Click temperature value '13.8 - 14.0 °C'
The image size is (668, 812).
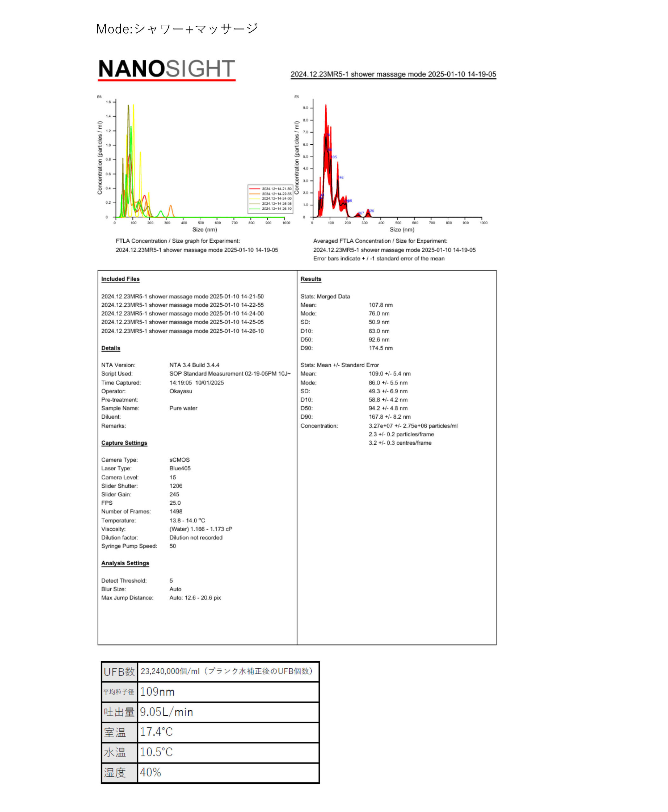coord(187,520)
